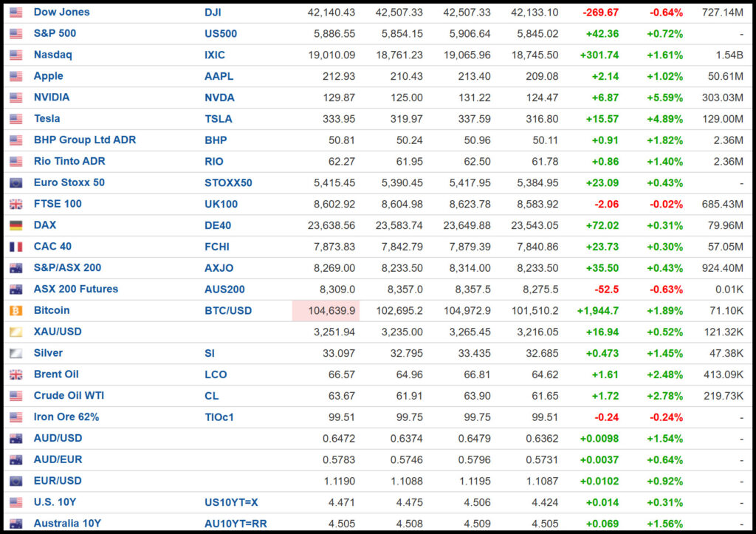Click the Australian flag beside AUD/EUR

[16, 459]
